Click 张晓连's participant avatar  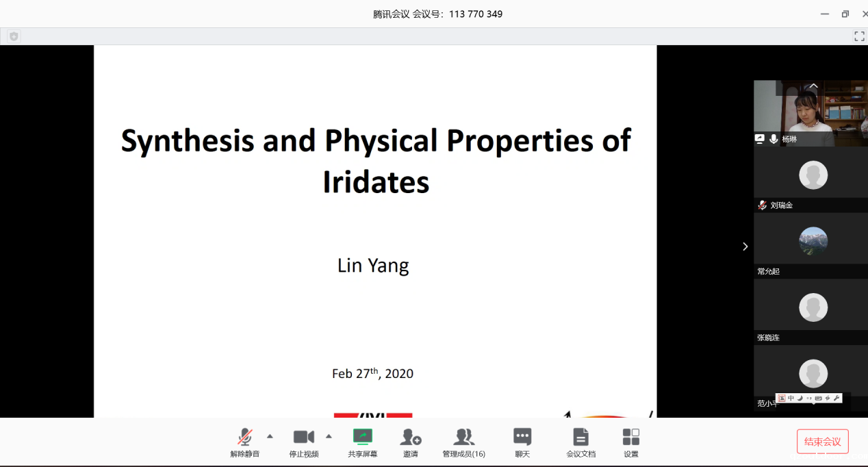pyautogui.click(x=813, y=307)
